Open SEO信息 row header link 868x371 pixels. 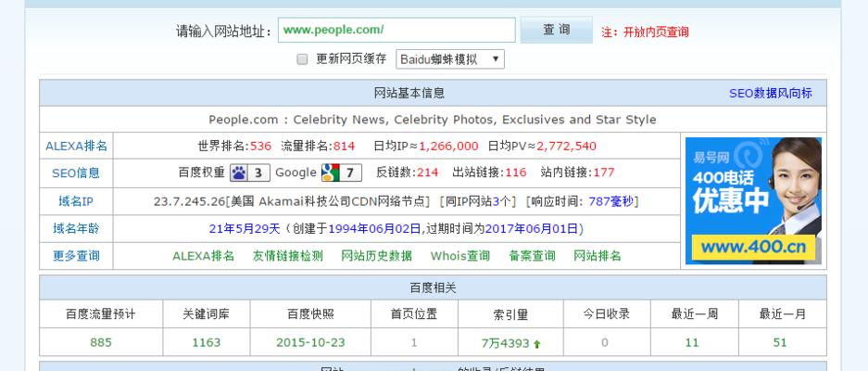[x=76, y=173]
